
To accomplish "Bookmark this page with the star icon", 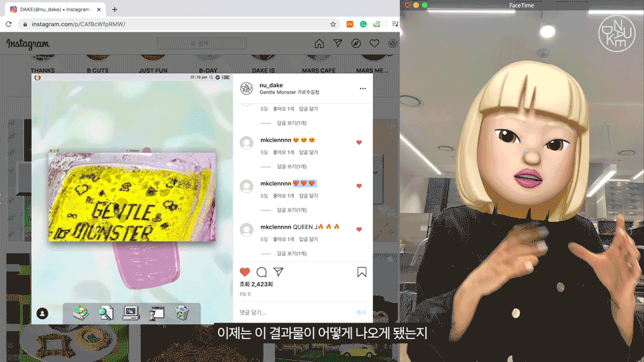I will 333,24.
